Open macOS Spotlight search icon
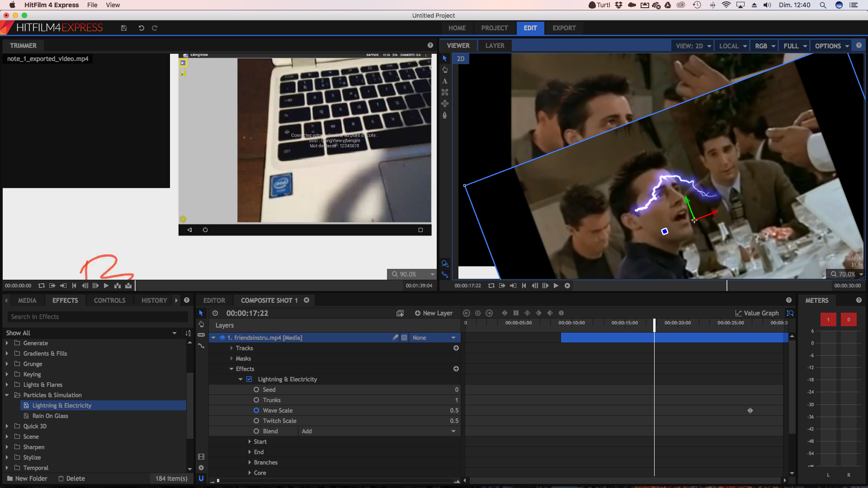This screenshot has width=868, height=488. tap(823, 5)
